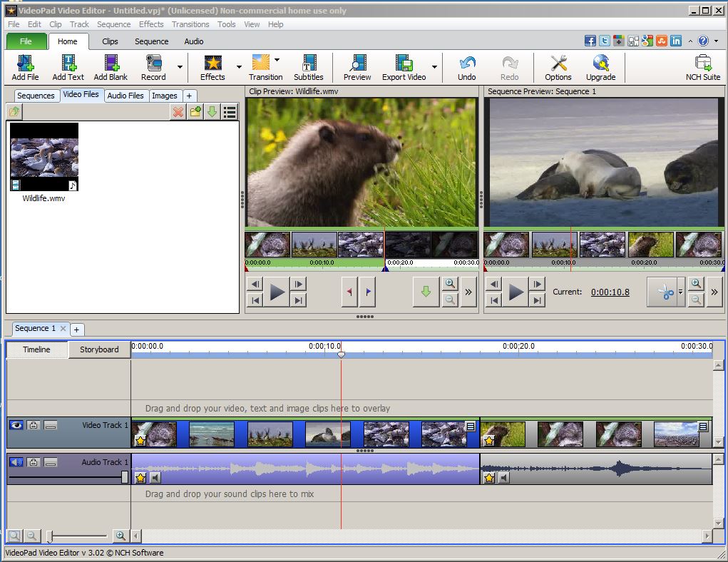The image size is (728, 562).
Task: Zoom in on the Sequence Preview timeline
Action: point(695,283)
